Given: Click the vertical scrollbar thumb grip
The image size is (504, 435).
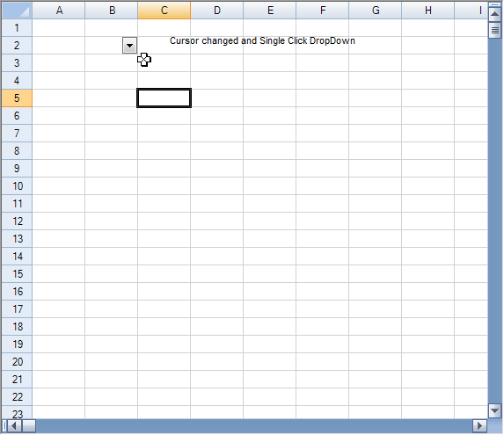Looking at the screenshot, I should [495, 30].
